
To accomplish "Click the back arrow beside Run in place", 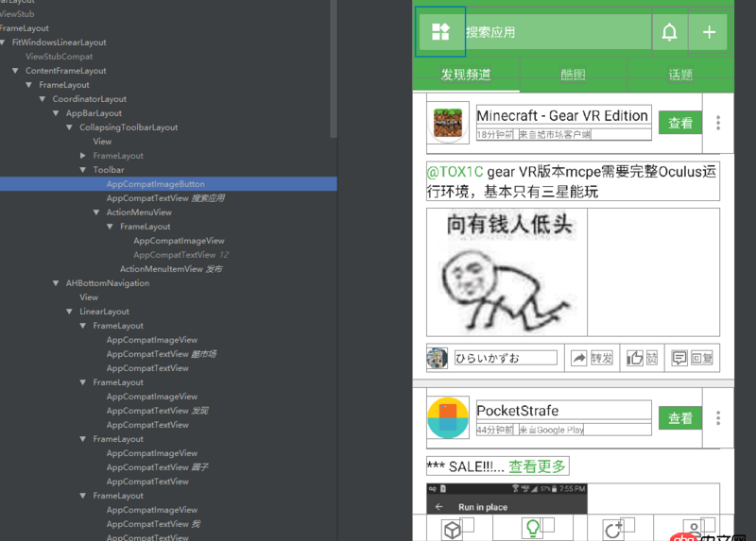I will pyautogui.click(x=438, y=507).
